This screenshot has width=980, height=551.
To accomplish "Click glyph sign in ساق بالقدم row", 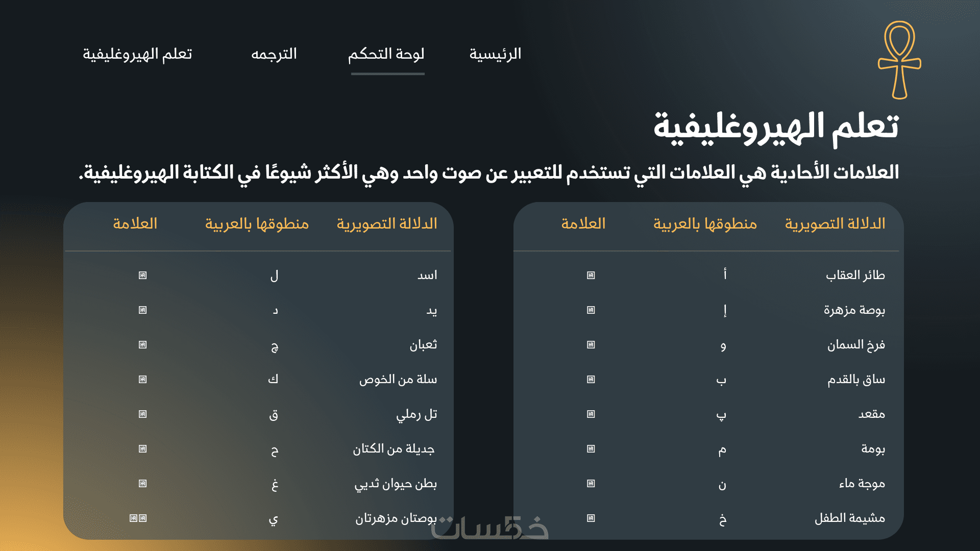I will click(x=591, y=380).
